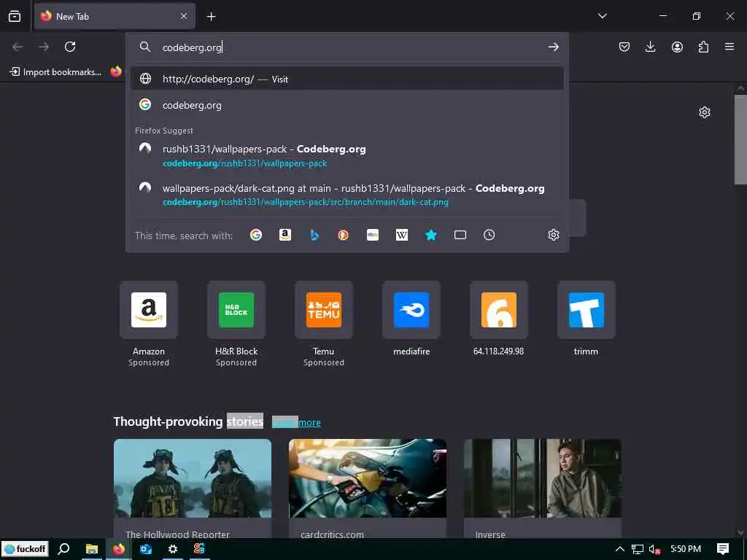Image resolution: width=747 pixels, height=560 pixels.
Task: Select the New Tab tab
Action: click(x=115, y=16)
